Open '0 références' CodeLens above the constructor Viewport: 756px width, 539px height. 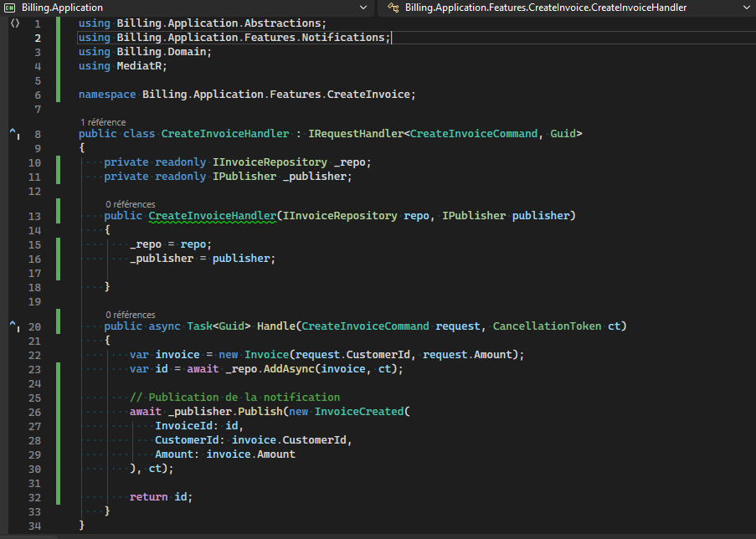(130, 203)
